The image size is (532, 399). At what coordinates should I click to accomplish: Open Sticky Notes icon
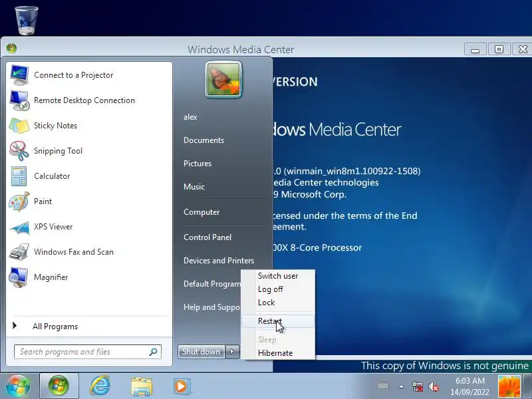19,126
